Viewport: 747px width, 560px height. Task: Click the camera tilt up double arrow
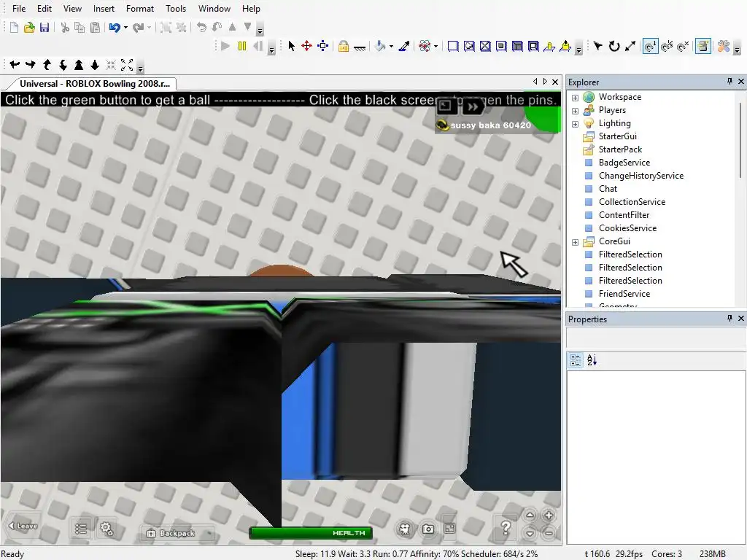tap(79, 65)
